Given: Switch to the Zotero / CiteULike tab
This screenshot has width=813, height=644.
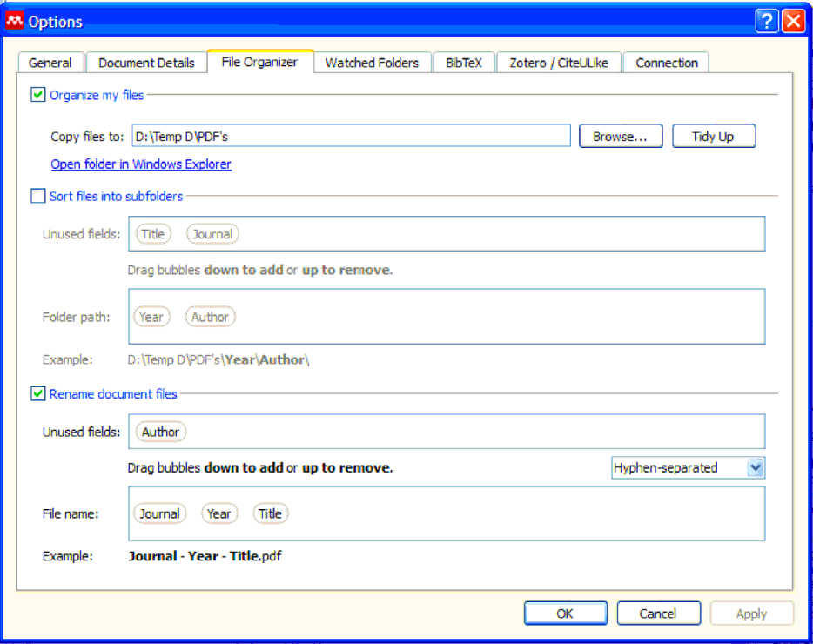Looking at the screenshot, I should pyautogui.click(x=558, y=62).
